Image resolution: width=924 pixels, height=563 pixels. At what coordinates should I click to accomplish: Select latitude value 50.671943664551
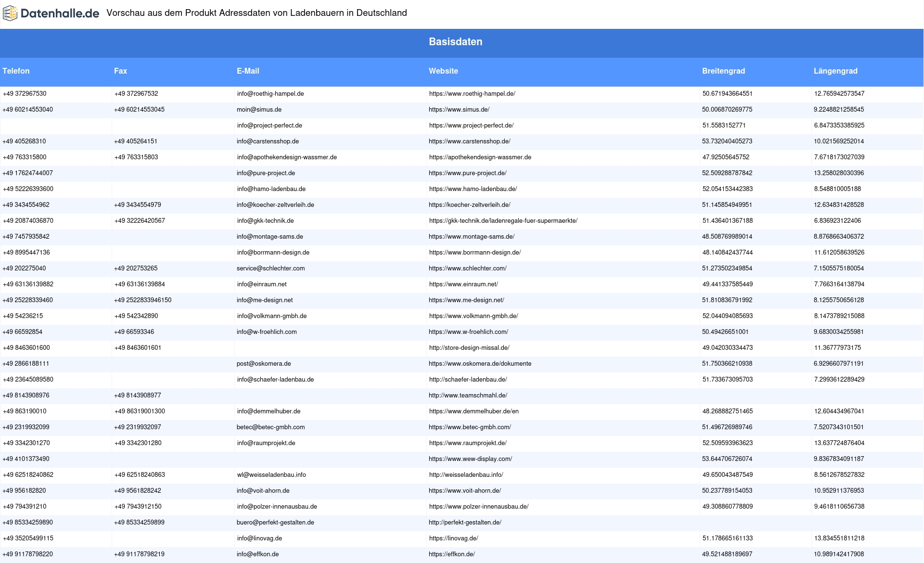[x=728, y=94]
